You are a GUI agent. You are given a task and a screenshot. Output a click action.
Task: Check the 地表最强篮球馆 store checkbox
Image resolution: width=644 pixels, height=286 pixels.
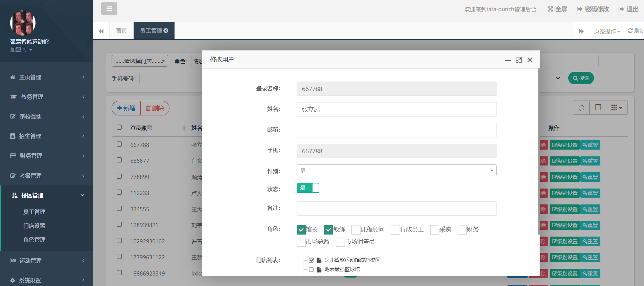[311, 269]
